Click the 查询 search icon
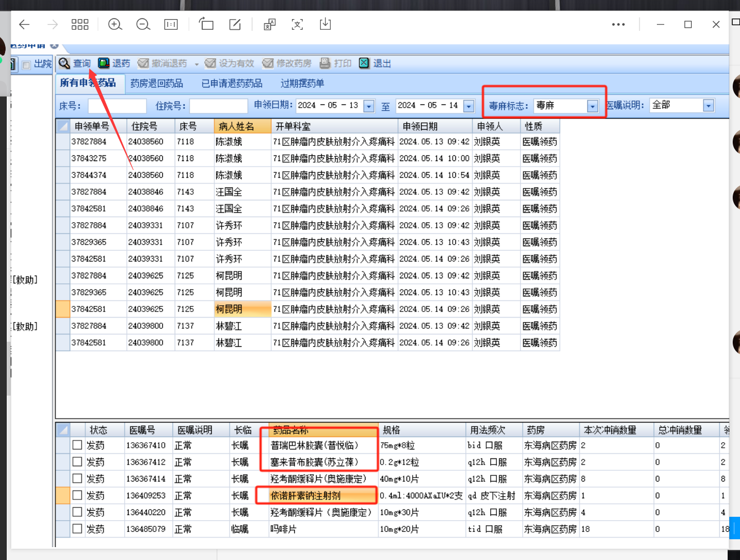The height and width of the screenshot is (560, 740). (x=65, y=63)
